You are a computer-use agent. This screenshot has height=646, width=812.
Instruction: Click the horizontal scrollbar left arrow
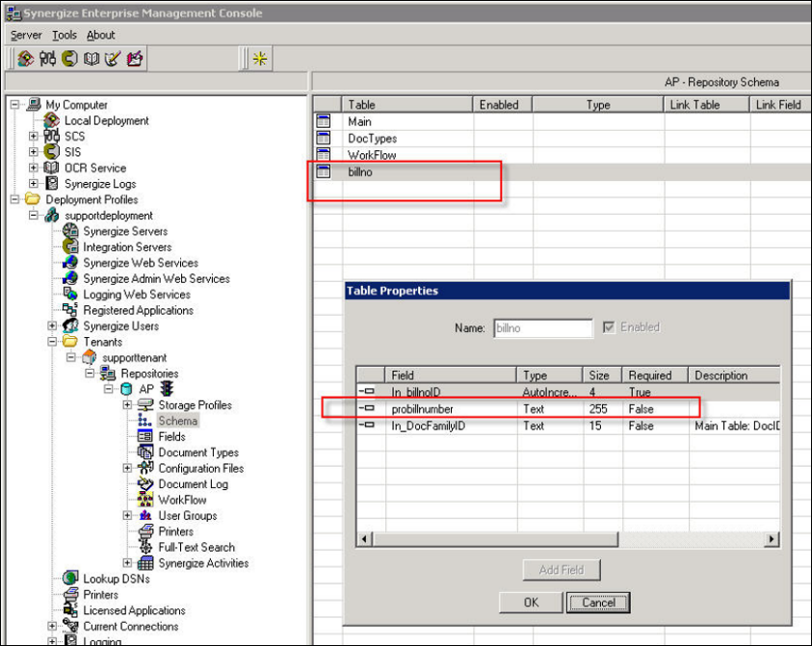[364, 539]
